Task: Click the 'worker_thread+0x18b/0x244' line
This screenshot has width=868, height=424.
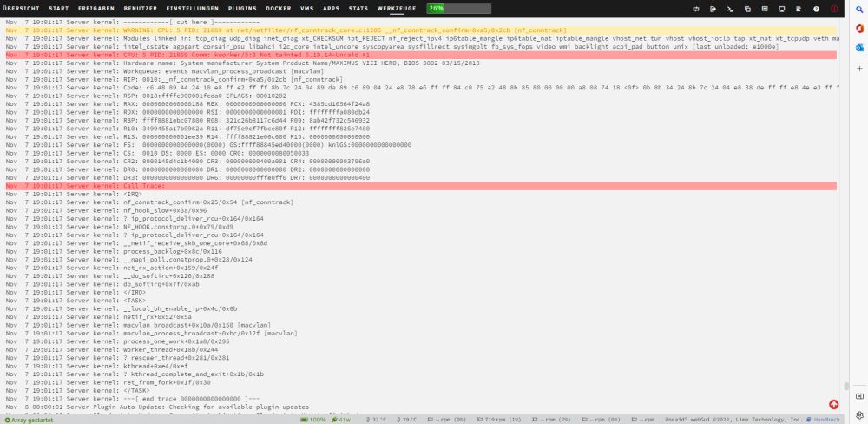Action: [112, 350]
